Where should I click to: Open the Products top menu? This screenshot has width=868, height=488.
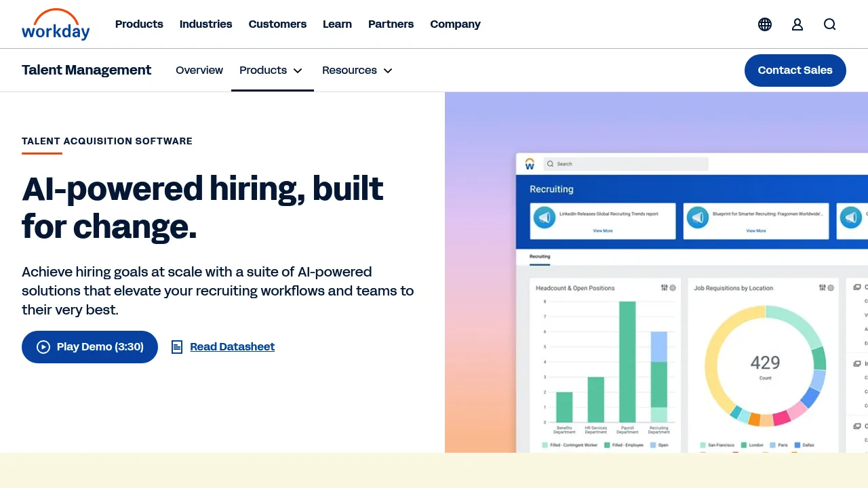[x=139, y=24]
